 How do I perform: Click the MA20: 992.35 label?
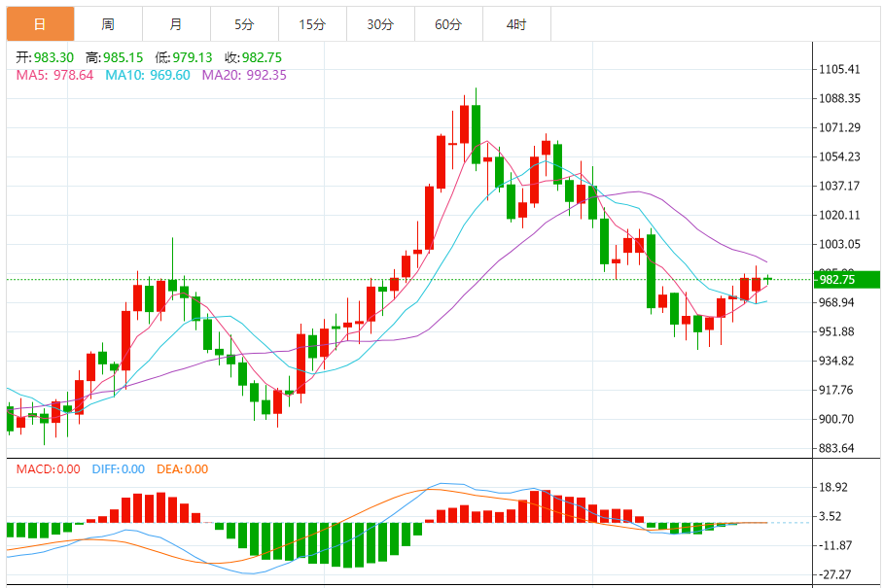coord(244,75)
